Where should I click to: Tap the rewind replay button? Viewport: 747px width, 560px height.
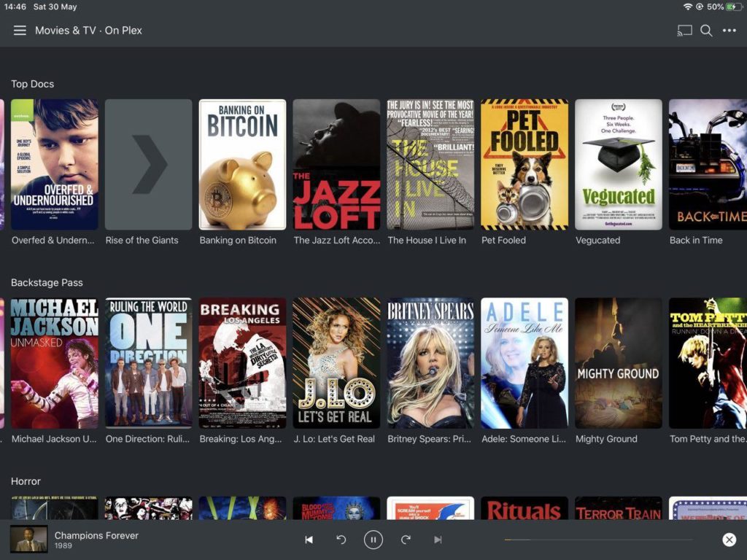[x=341, y=540]
